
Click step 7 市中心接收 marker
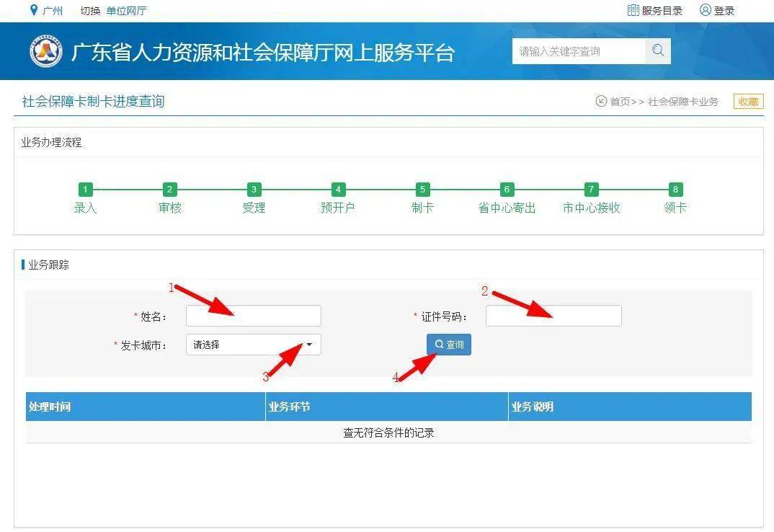(x=591, y=189)
